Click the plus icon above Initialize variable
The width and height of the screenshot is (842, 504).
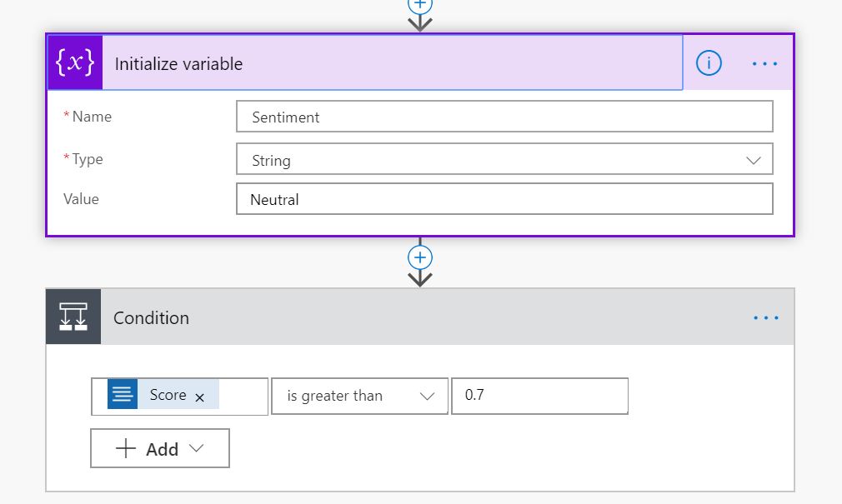(x=420, y=4)
